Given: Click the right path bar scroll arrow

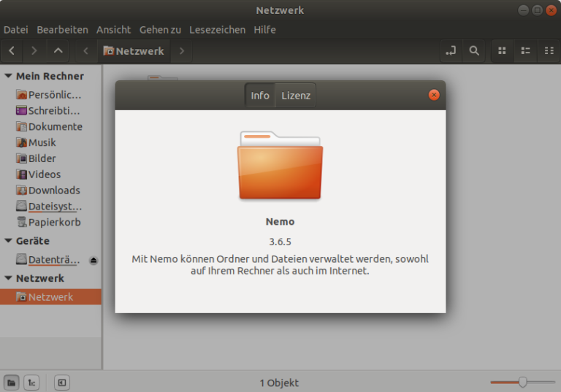Looking at the screenshot, I should tap(182, 51).
